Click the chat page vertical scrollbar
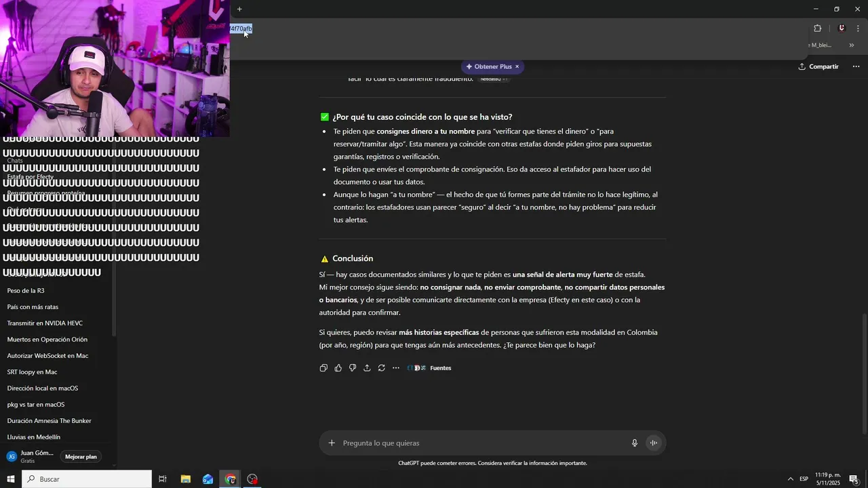Viewport: 868px width, 488px height. point(864,373)
